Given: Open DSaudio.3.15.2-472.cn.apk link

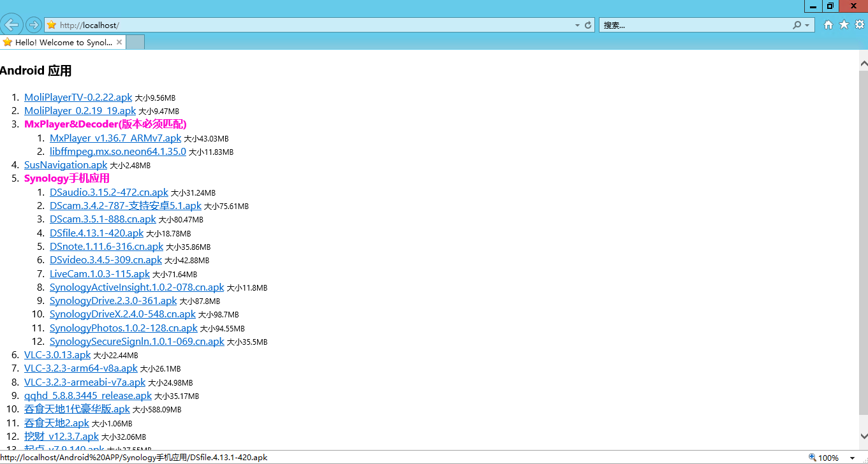Looking at the screenshot, I should click(109, 192).
